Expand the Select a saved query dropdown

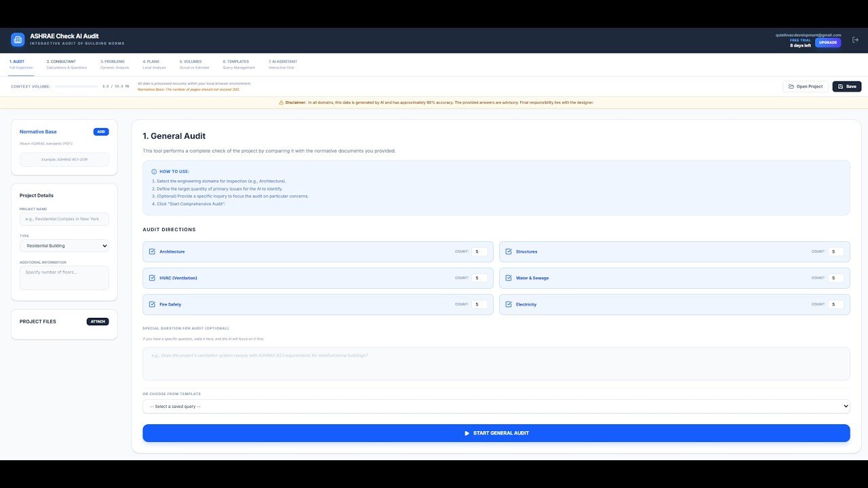[496, 406]
